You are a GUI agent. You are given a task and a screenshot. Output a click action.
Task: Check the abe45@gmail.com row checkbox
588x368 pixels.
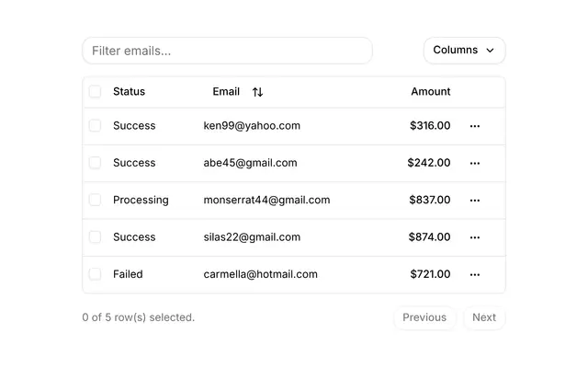[x=95, y=163]
